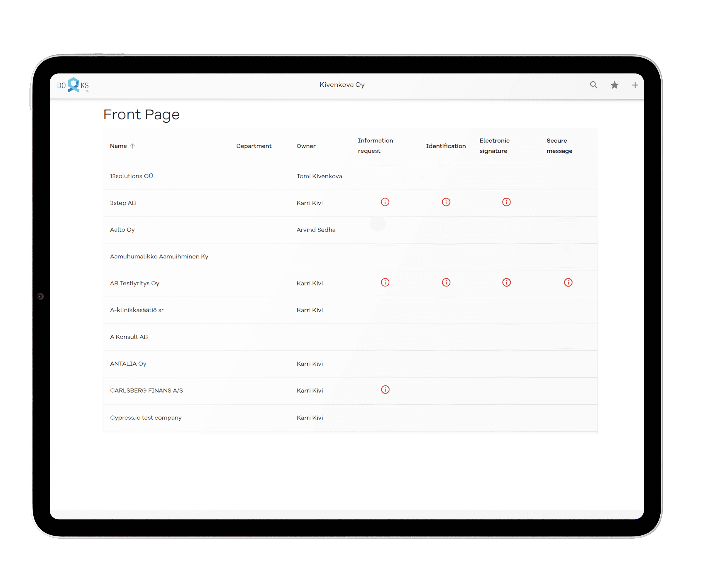The height and width of the screenshot is (588, 703).
Task: Click the search magnifier icon
Action: 593,85
